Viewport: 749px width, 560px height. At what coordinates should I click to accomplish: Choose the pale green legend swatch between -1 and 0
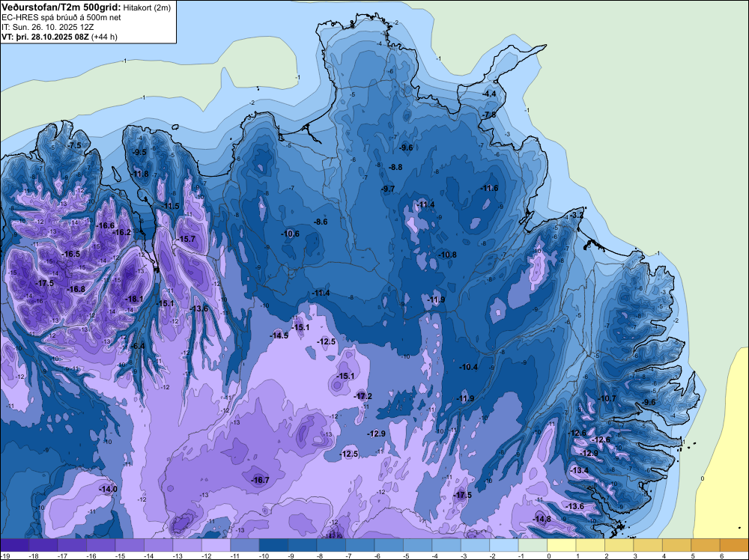[x=533, y=545]
